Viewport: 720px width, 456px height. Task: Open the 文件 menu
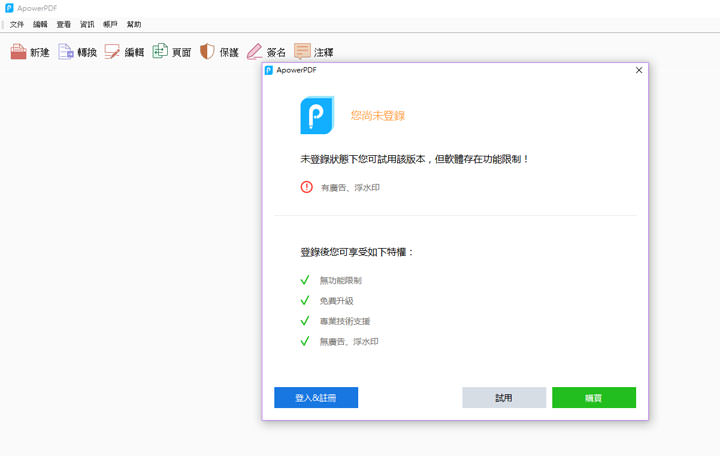(17, 24)
